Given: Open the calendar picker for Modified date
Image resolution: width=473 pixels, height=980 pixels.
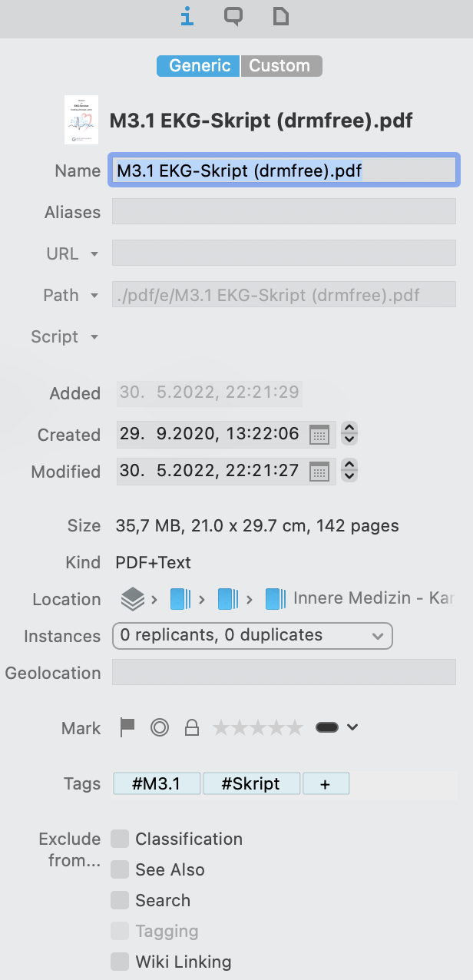Looking at the screenshot, I should tap(319, 471).
